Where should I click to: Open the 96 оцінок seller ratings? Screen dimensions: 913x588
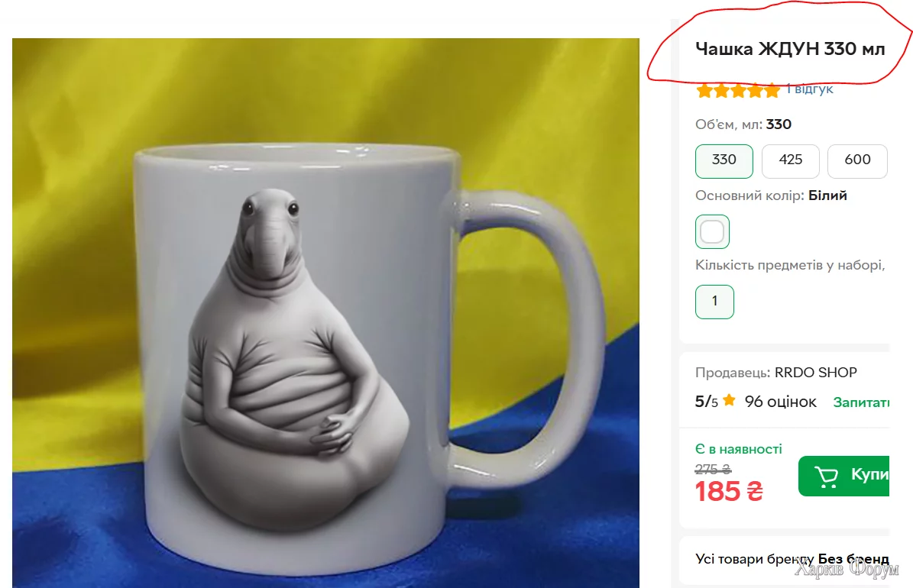pos(780,402)
